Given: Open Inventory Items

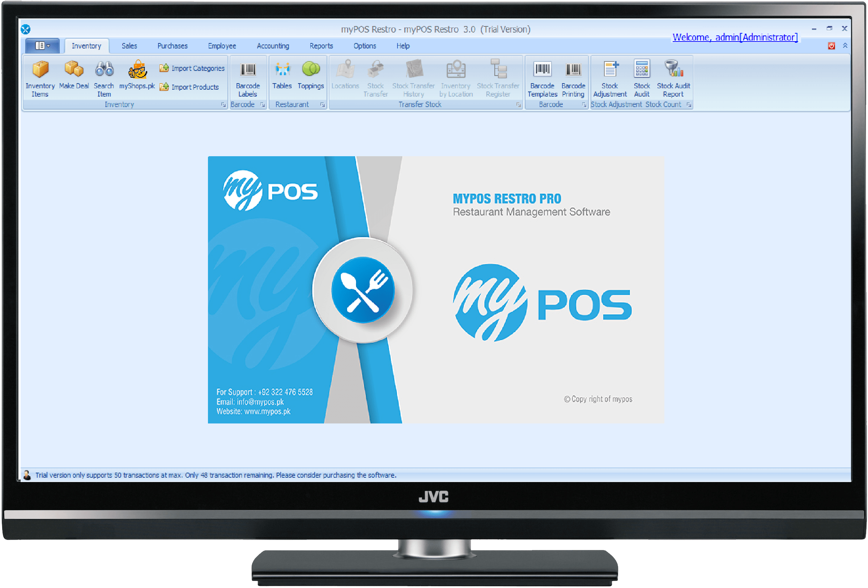Looking at the screenshot, I should [40, 78].
